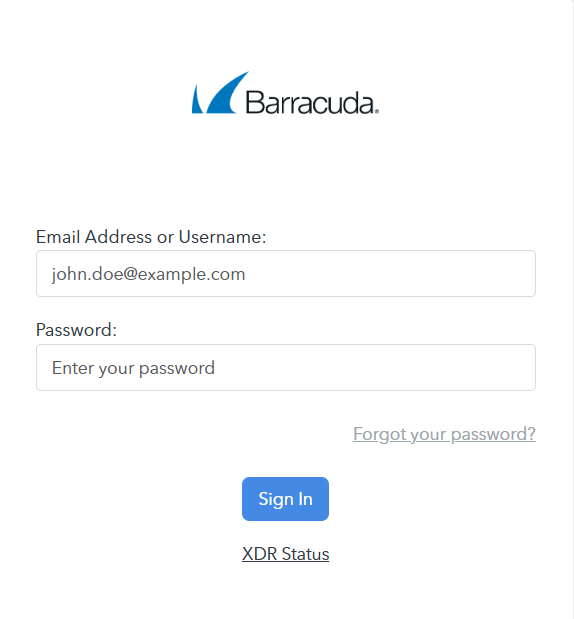Click the Sign In button
574x619 pixels.
pos(285,499)
